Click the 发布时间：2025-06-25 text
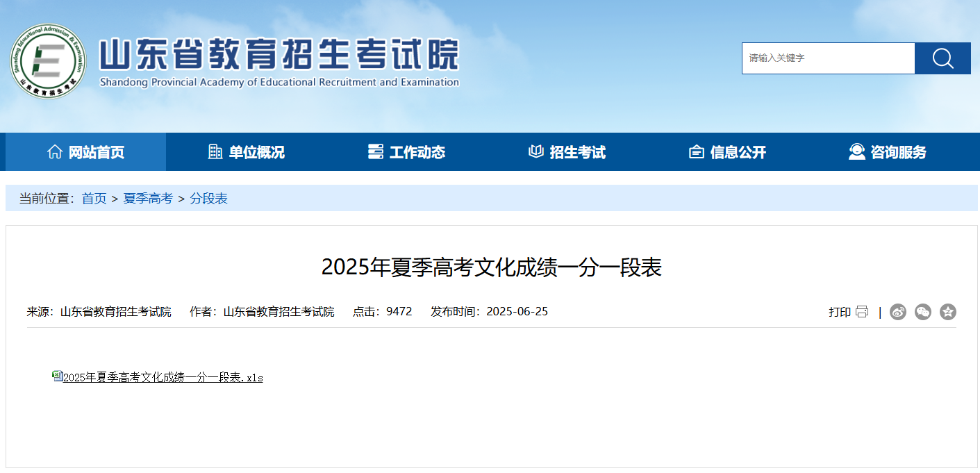The height and width of the screenshot is (473, 980). click(x=489, y=311)
